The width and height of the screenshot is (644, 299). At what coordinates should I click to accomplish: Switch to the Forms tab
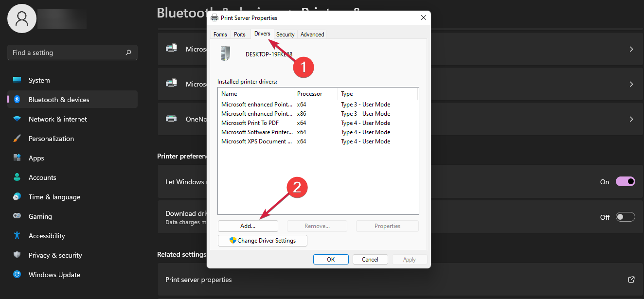click(x=220, y=35)
